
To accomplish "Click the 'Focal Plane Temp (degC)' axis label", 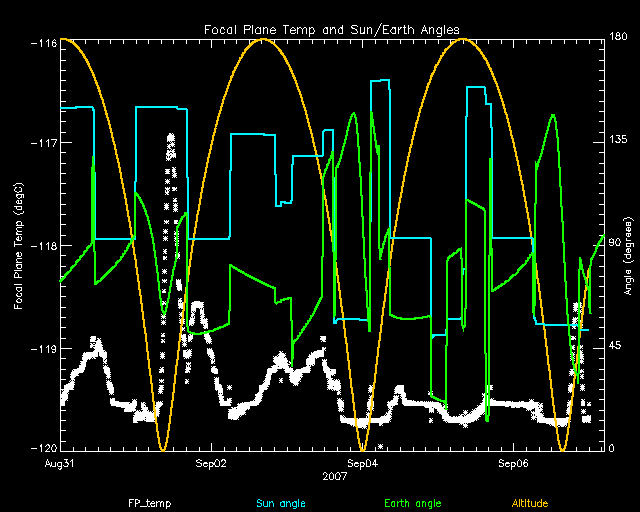I will [x=19, y=244].
